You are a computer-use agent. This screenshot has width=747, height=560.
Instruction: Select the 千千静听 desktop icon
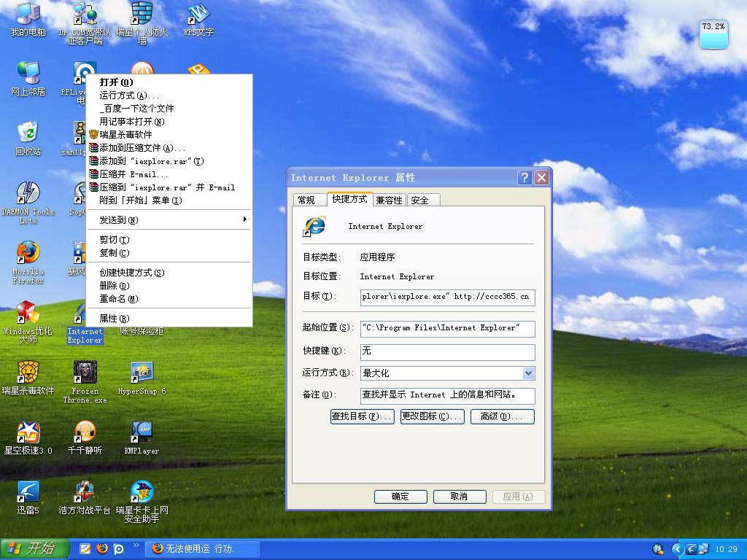(x=85, y=438)
